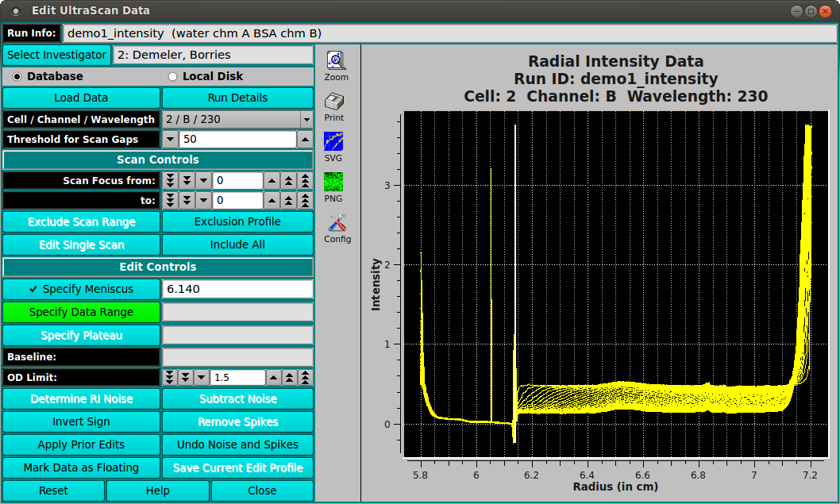Increase Threshold for Scan Gaps value
Image resolution: width=840 pixels, height=504 pixels.
[305, 139]
